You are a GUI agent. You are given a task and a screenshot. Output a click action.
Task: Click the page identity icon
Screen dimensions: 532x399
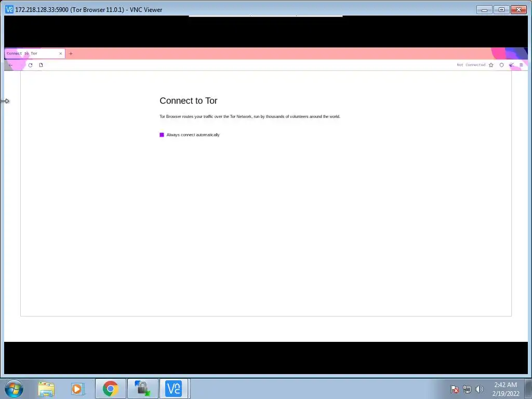[41, 65]
